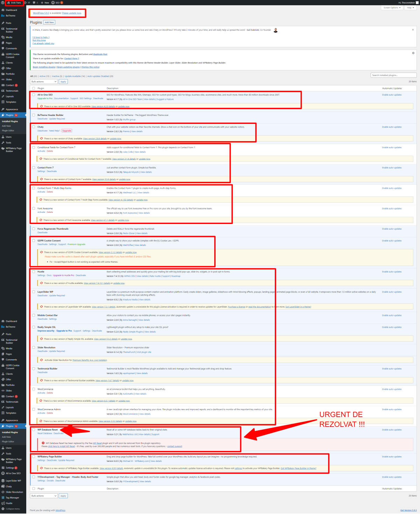This screenshot has height=514, width=420.
Task: Enable auto-updates for Mobile Contact Bar
Action: click(392, 315)
